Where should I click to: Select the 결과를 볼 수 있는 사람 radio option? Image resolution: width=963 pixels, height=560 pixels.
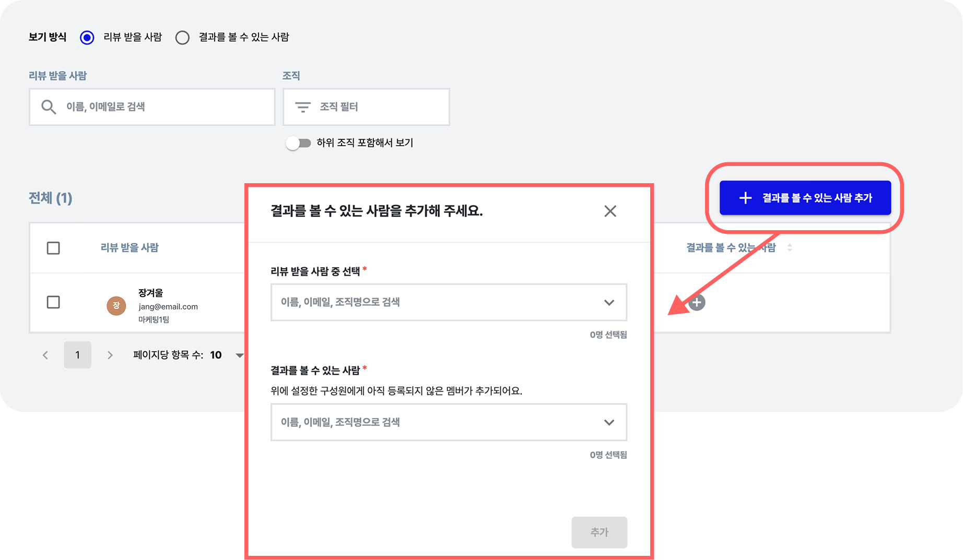coord(182,38)
